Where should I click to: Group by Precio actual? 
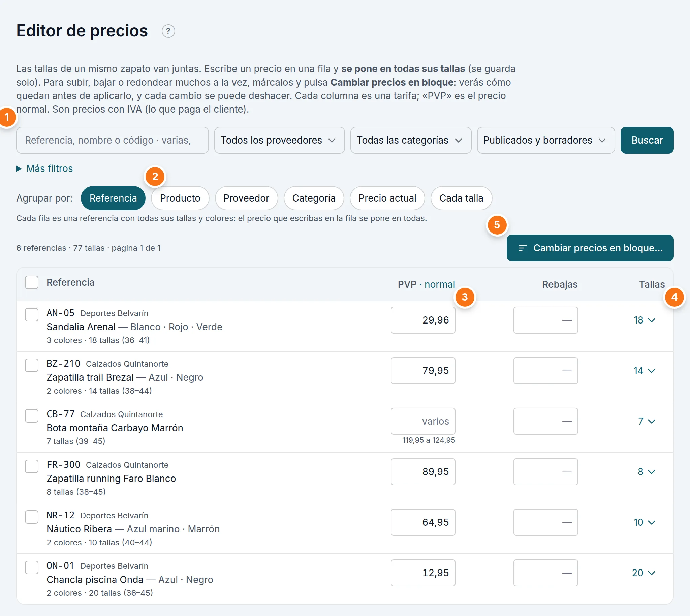click(387, 198)
